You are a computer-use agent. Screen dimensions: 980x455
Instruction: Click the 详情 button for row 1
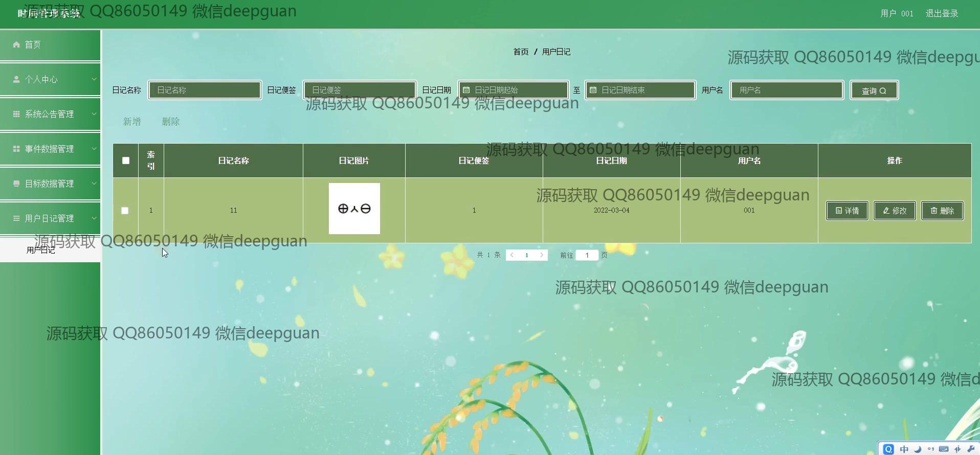coord(847,211)
